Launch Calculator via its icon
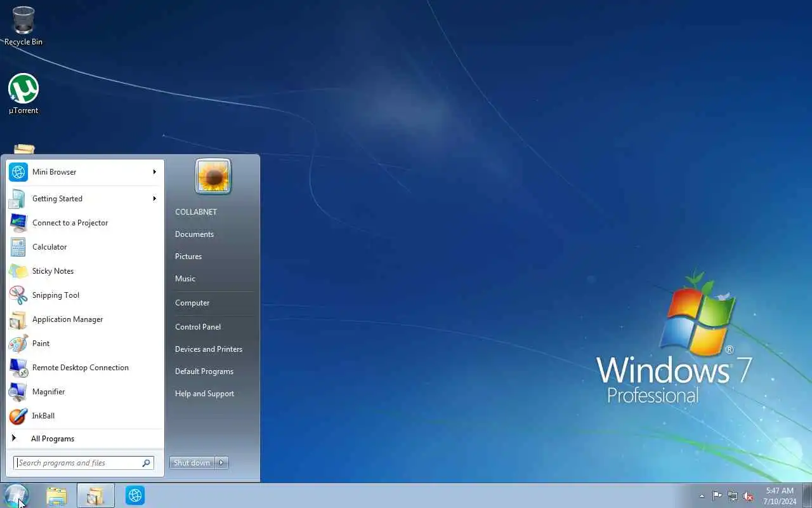Image resolution: width=812 pixels, height=508 pixels. tap(18, 247)
